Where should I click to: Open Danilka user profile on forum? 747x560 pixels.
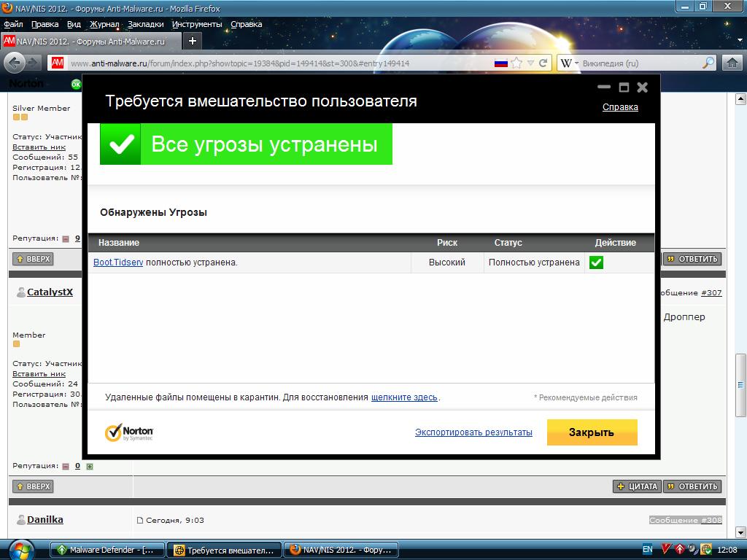[x=44, y=519]
